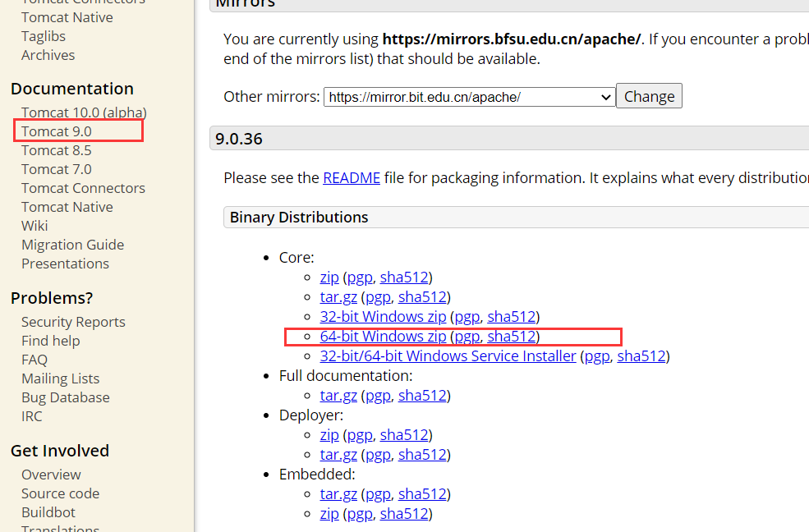Open pgp signature for 64-bit Windows zip

[x=467, y=337]
